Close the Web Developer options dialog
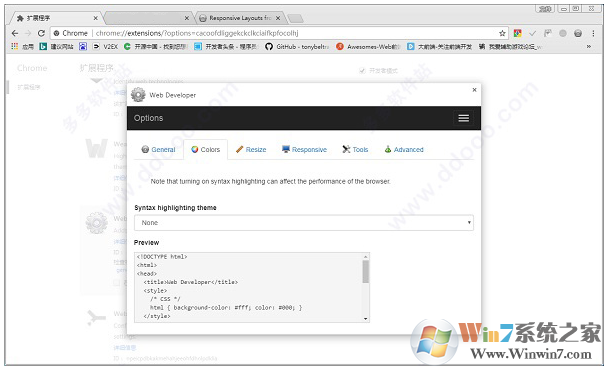 474,90
